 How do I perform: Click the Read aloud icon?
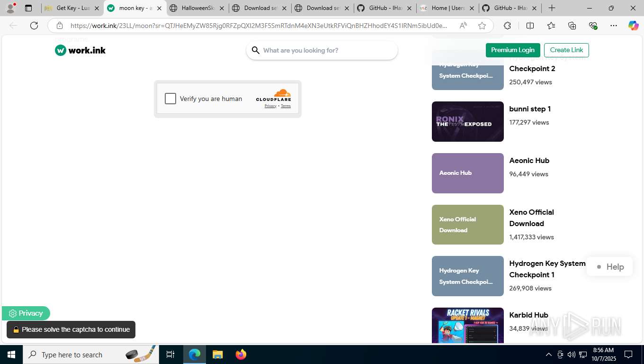pos(463,26)
